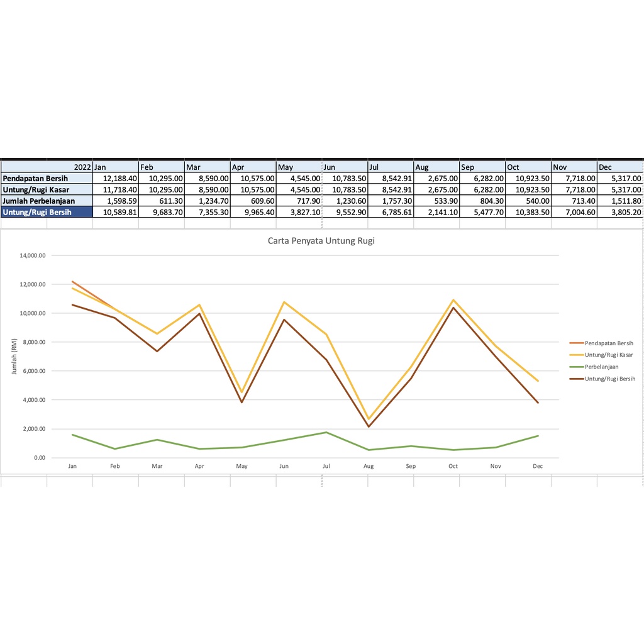Select the chart title Carta Penyata Untung Rugi
644x644 pixels.
tap(321, 241)
